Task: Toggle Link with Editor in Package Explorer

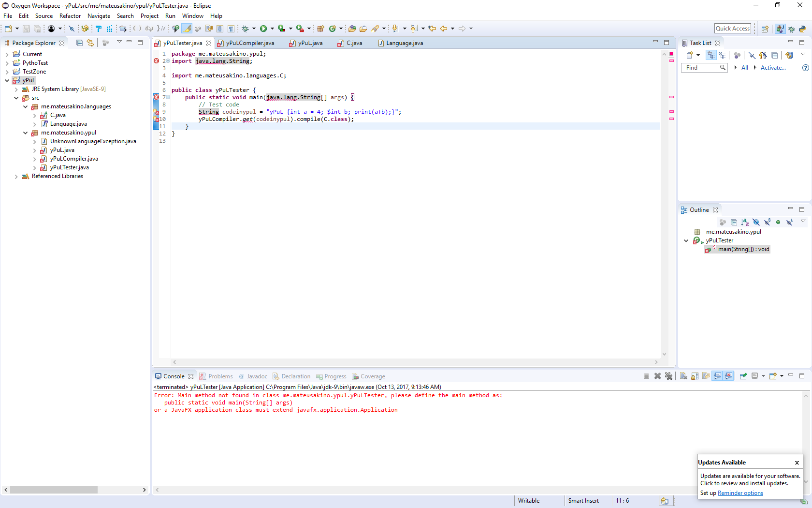Action: point(90,43)
